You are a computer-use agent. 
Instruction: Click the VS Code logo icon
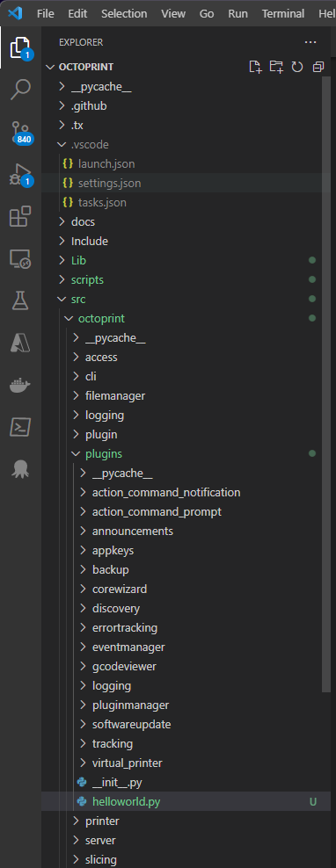(x=15, y=12)
